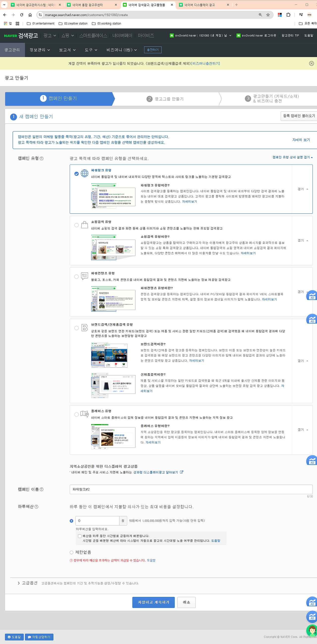Collapse details via 캠페인 유형 상세 설명 접기
Viewport: 317px width, 644px height.
292,157
